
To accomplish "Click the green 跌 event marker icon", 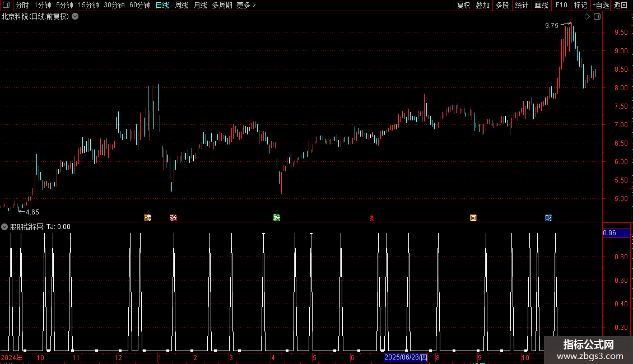I will tap(277, 217).
